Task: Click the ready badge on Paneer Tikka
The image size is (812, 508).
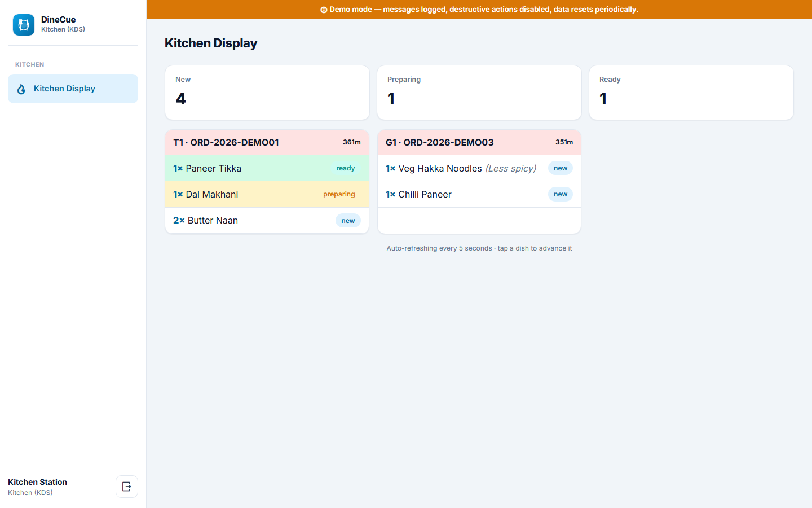Action: (346, 168)
